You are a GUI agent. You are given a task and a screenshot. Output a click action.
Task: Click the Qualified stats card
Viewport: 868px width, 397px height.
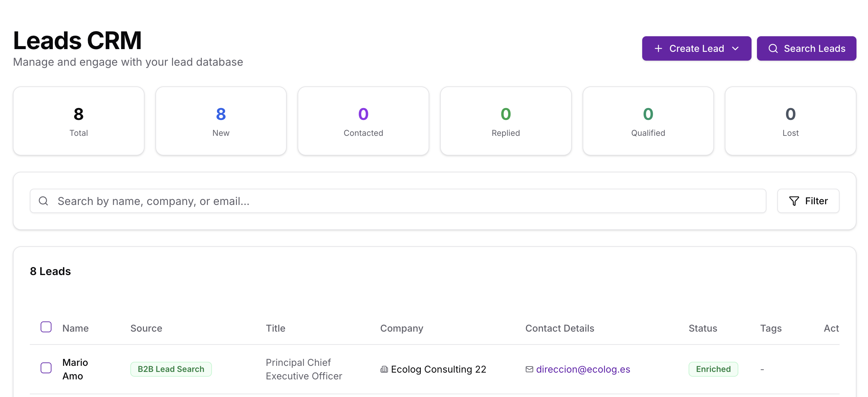tap(648, 121)
